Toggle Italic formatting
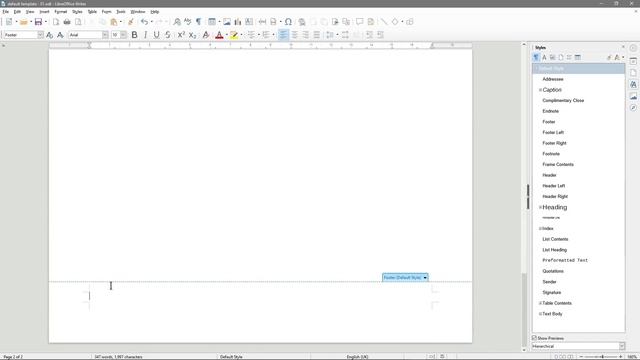This screenshot has width=640, height=360. tap(145, 35)
